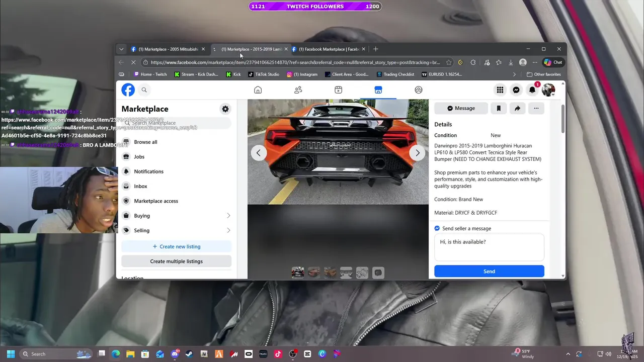The width and height of the screenshot is (644, 362).
Task: Open browser extensions puzzle icon
Action: tap(473, 62)
